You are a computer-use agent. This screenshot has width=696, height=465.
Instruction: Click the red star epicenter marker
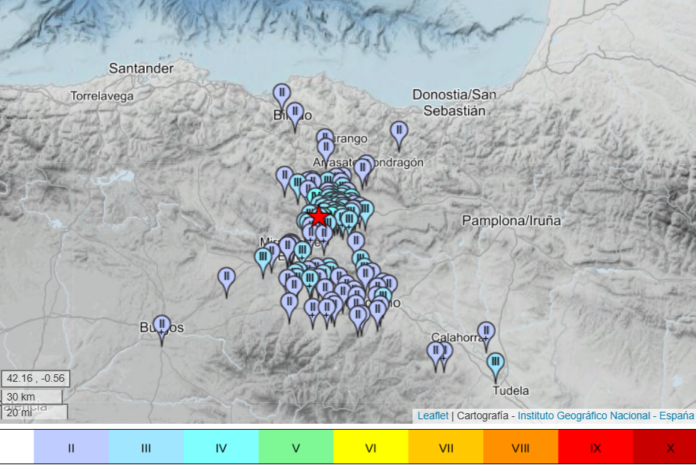(319, 217)
